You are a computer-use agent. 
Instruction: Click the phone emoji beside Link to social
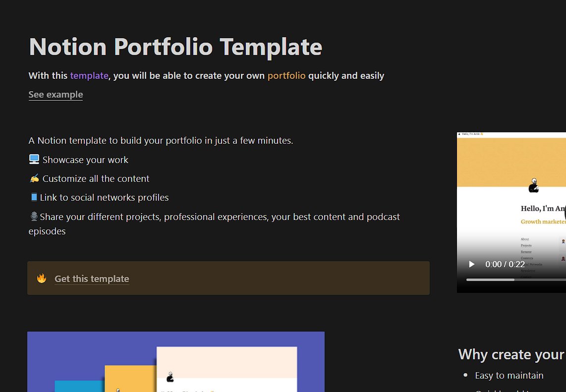(x=34, y=197)
